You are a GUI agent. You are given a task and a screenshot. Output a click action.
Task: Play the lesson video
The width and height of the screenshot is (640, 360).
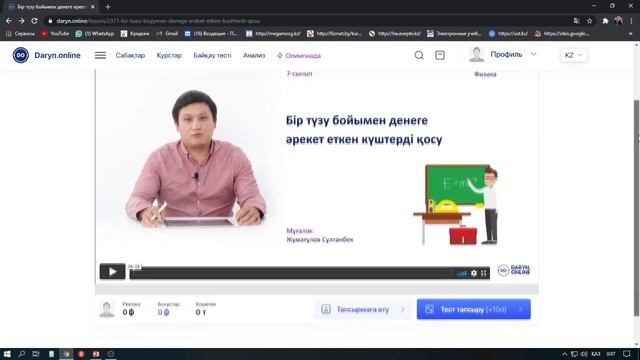pos(112,272)
